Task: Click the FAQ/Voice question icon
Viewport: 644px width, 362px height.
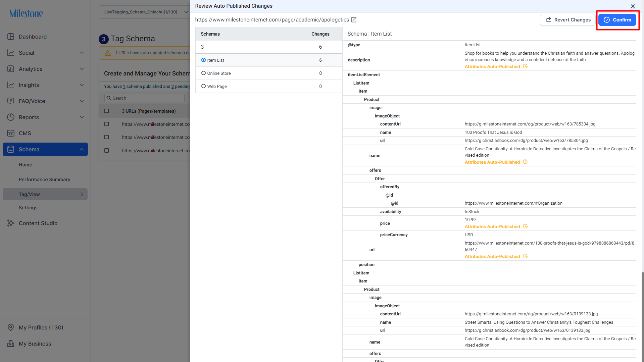Action: click(x=11, y=101)
